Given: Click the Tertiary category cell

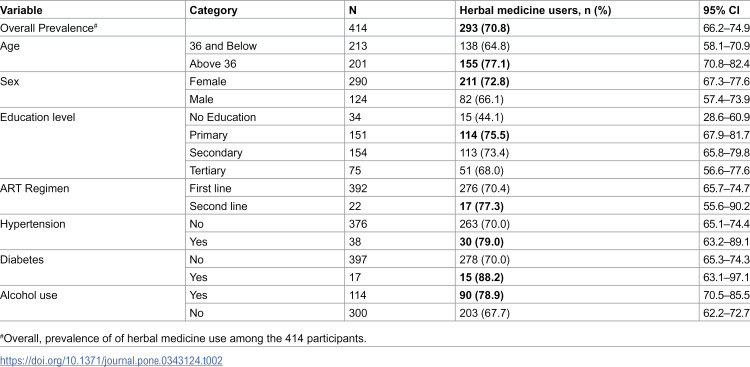Looking at the screenshot, I should click(x=208, y=171).
